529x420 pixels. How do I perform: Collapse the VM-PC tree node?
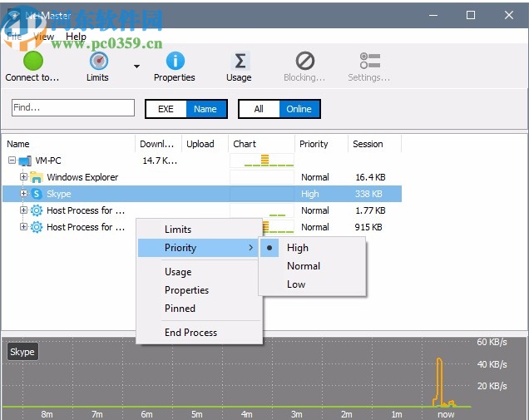(12, 161)
